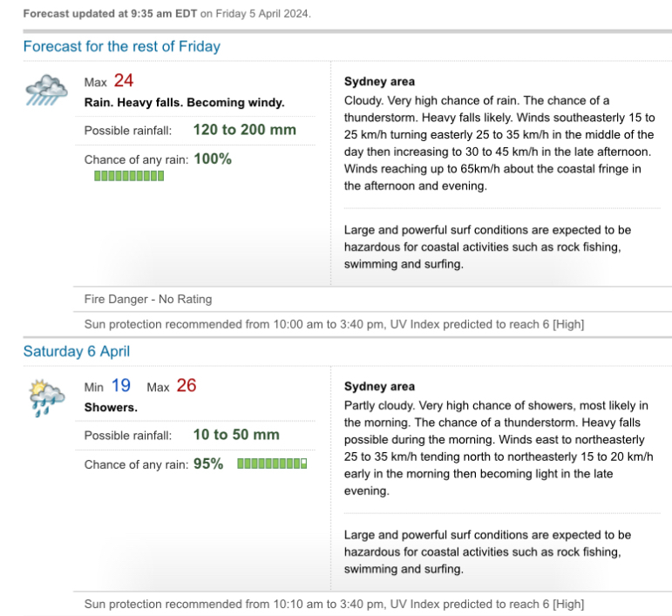Click Friday's sun protection notice from 10:00 am
This screenshot has width=672, height=616.
[334, 324]
